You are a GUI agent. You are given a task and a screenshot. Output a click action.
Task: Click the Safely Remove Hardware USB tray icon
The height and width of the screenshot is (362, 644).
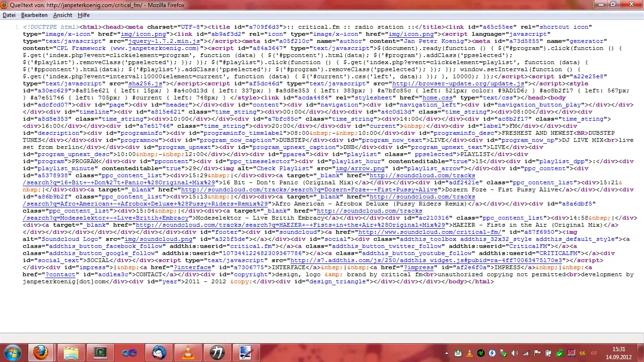504,353
